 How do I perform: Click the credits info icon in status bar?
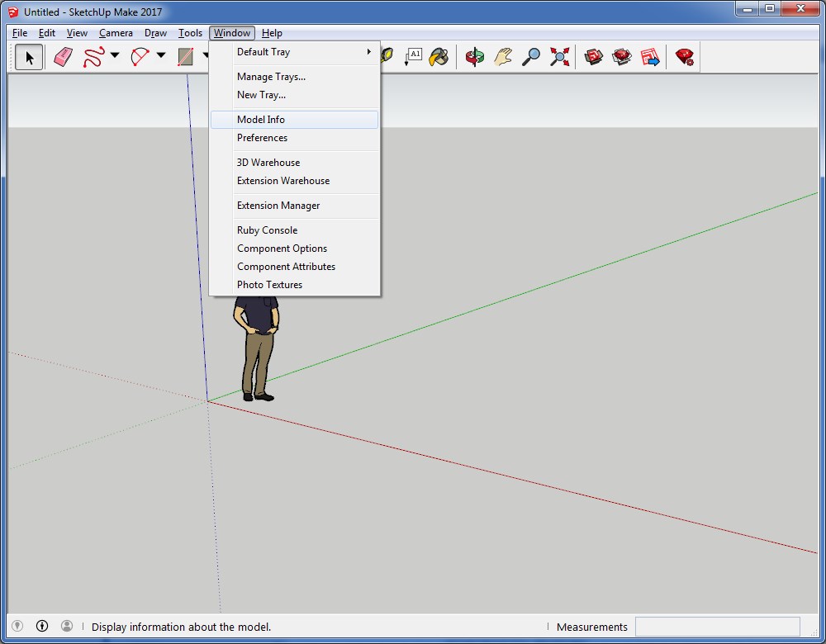coord(42,627)
